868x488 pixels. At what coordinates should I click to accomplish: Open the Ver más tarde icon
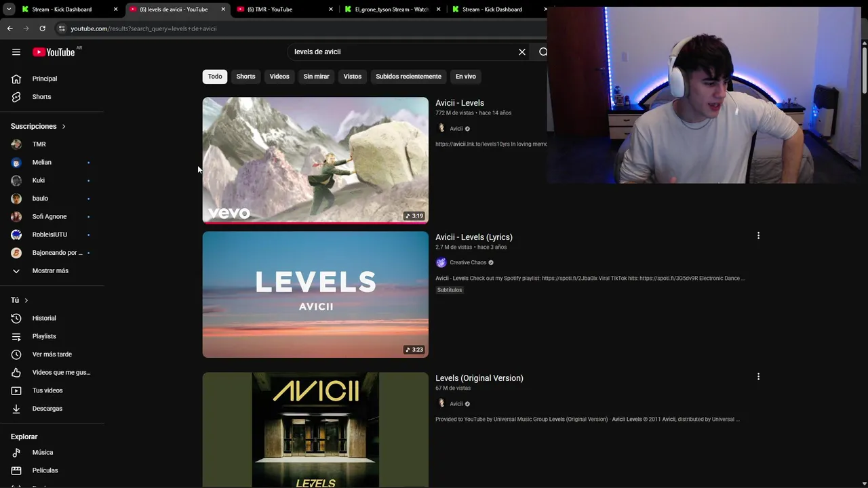tap(16, 354)
